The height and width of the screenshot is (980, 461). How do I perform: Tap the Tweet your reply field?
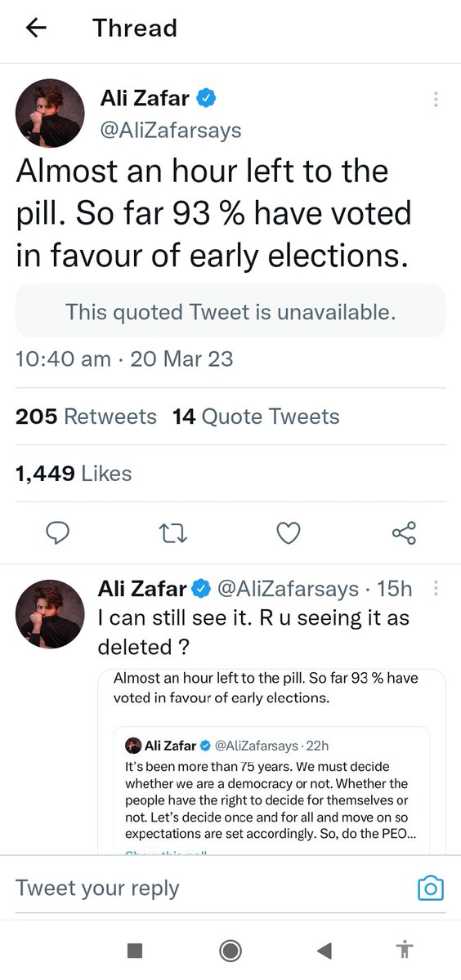coord(214,888)
